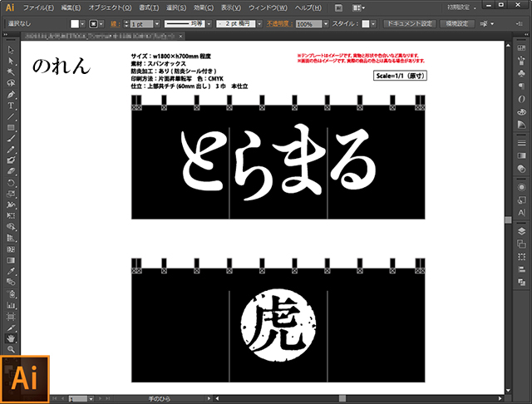Select the Rectangle tool
532x404 pixels.
(11, 128)
